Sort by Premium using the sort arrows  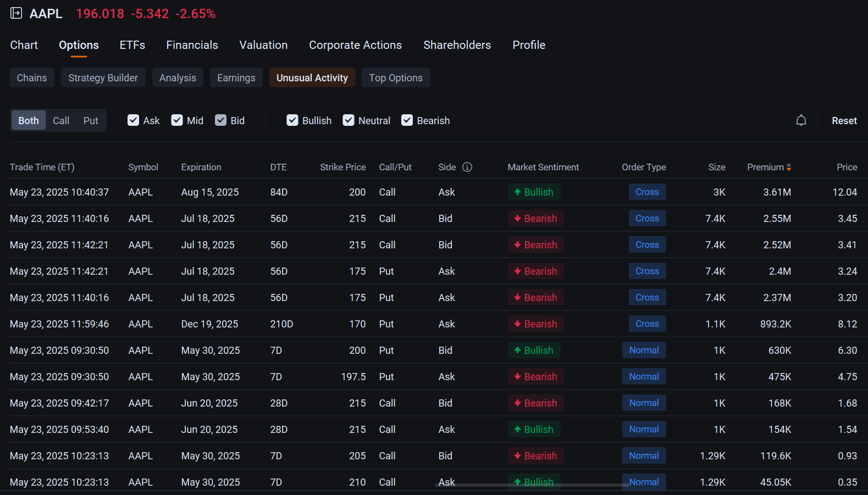[x=789, y=167]
